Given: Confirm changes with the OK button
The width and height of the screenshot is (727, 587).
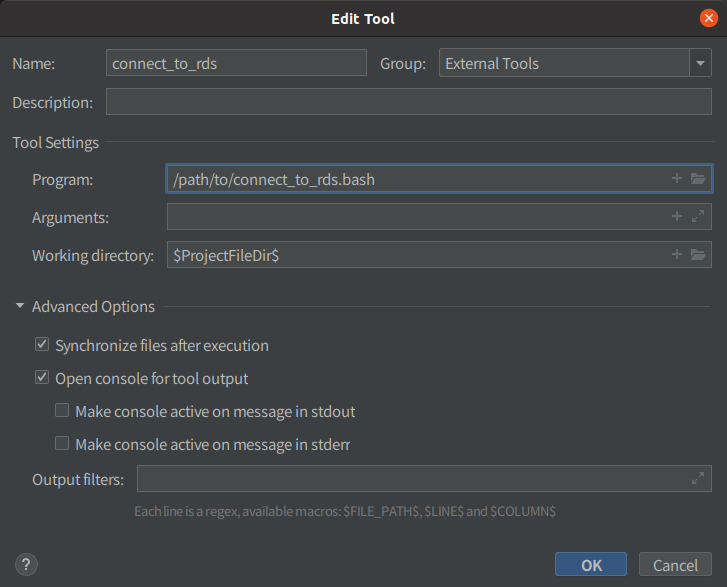Looking at the screenshot, I should 590,564.
